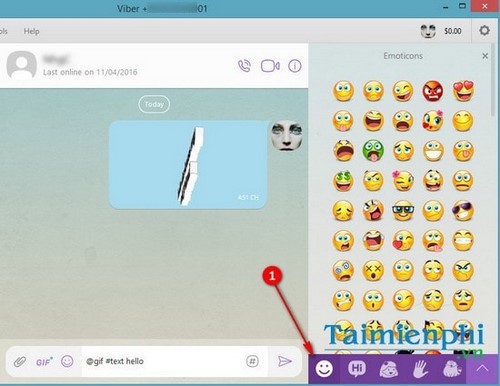Start a video call with the camera icon

click(270, 66)
